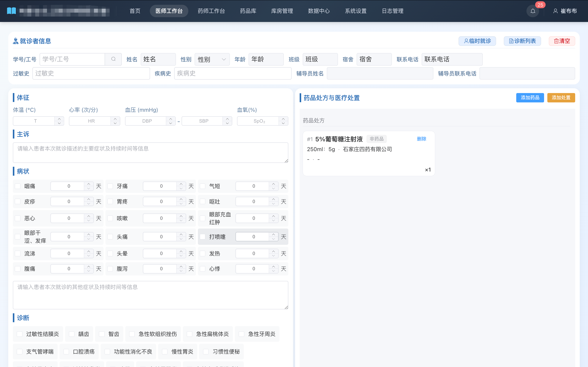The image size is (588, 367).
Task: Check the 牙痛 symptom checkbox
Action: click(110, 186)
